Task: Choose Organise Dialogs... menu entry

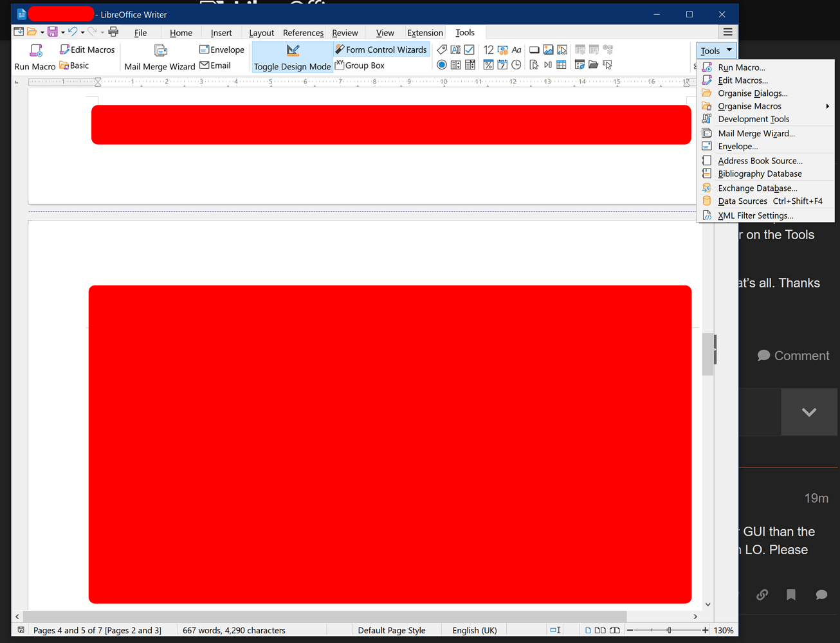Action: [765, 93]
